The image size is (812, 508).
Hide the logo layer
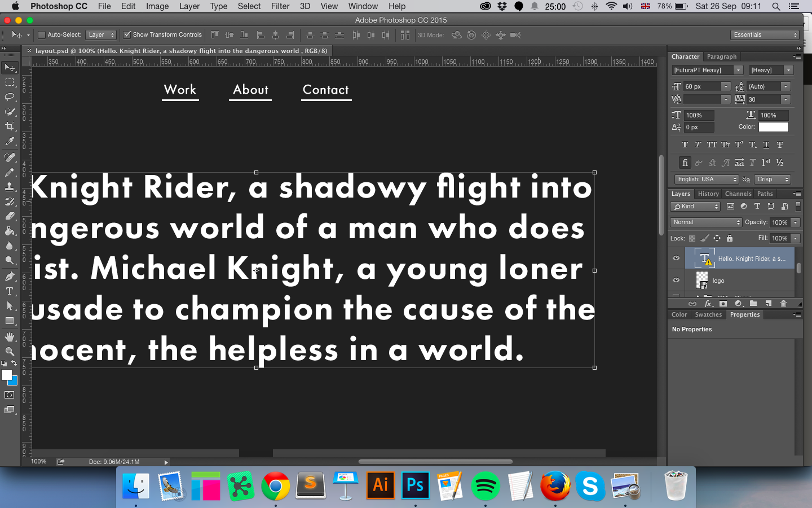click(x=676, y=280)
